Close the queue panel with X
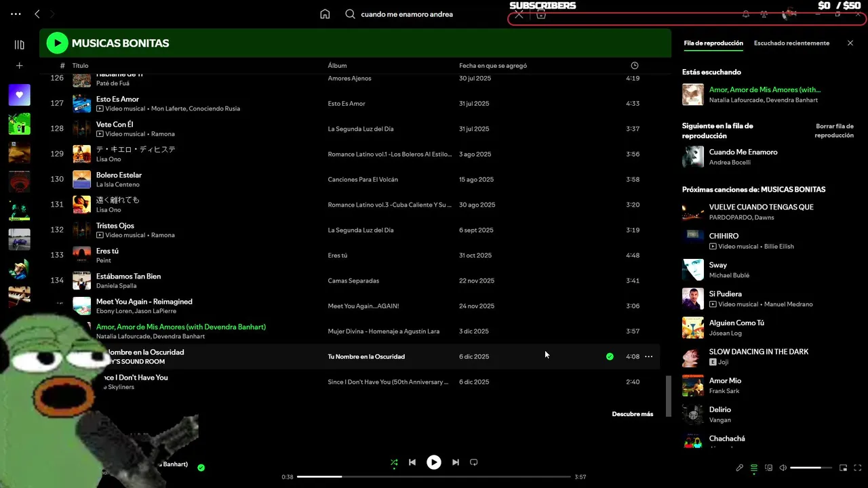The image size is (868, 488). coord(850,43)
